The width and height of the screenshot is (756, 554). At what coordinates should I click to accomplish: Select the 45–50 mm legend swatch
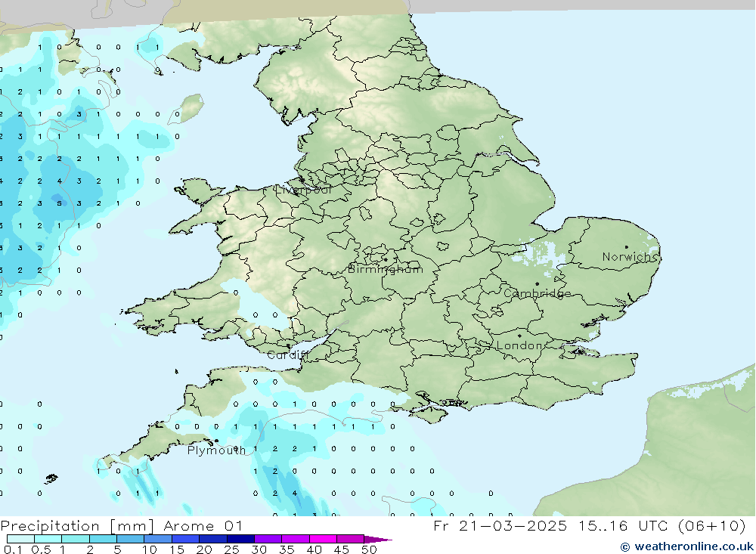tap(351, 539)
